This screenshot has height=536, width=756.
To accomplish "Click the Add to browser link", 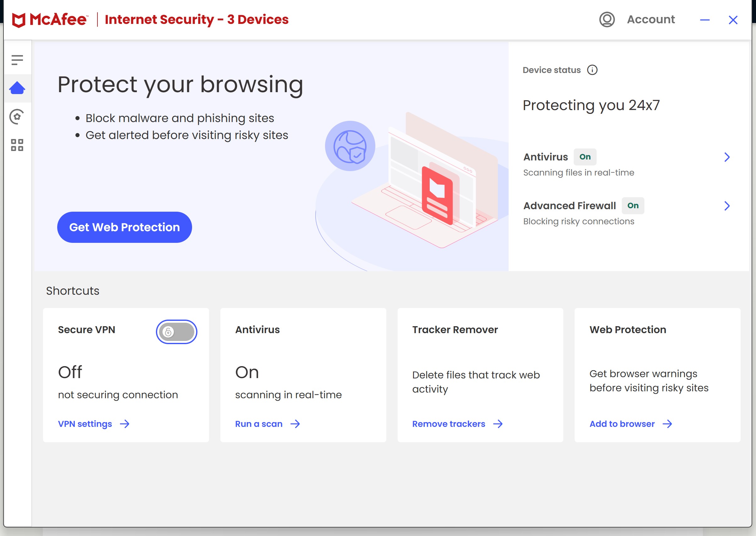I will 622,424.
